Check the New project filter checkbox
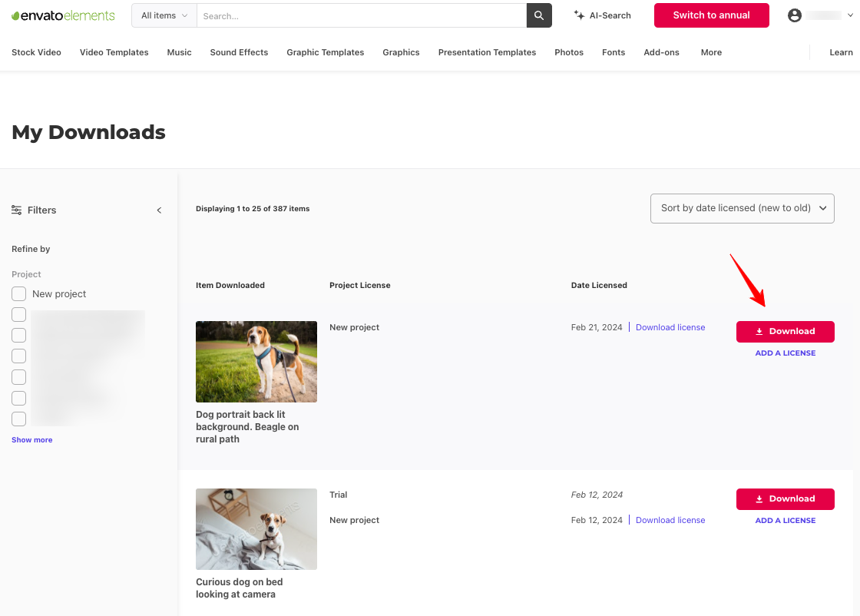860x616 pixels. pos(18,293)
